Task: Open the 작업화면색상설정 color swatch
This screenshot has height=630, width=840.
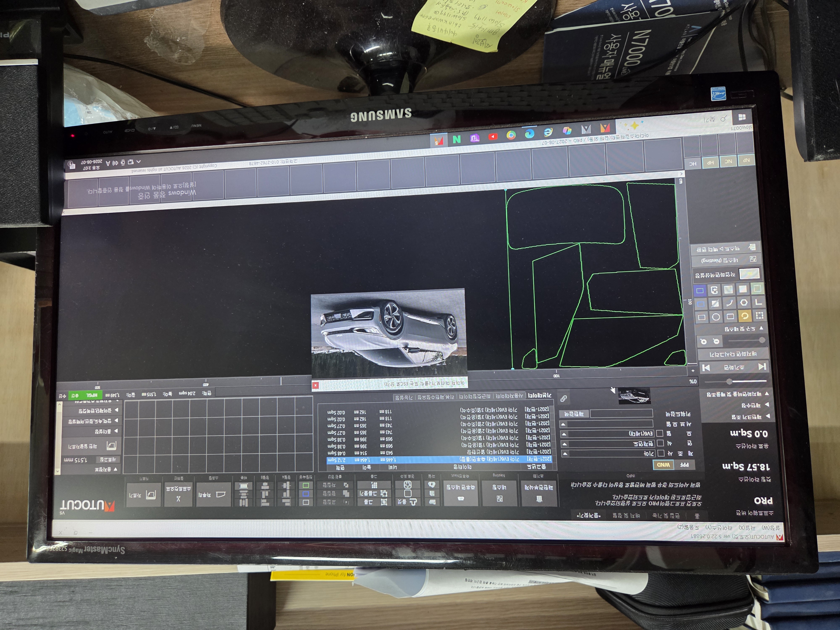Action: click(749, 273)
